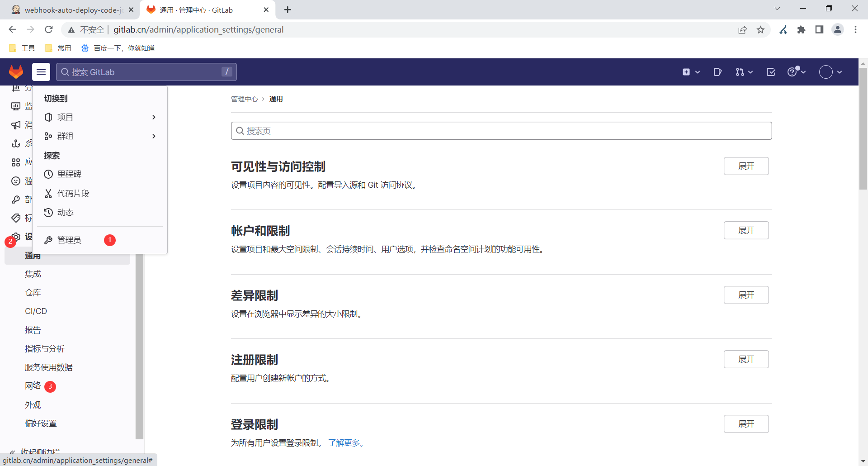Click the four-squares applications sidebar icon
Image resolution: width=868 pixels, height=466 pixels.
click(16, 162)
